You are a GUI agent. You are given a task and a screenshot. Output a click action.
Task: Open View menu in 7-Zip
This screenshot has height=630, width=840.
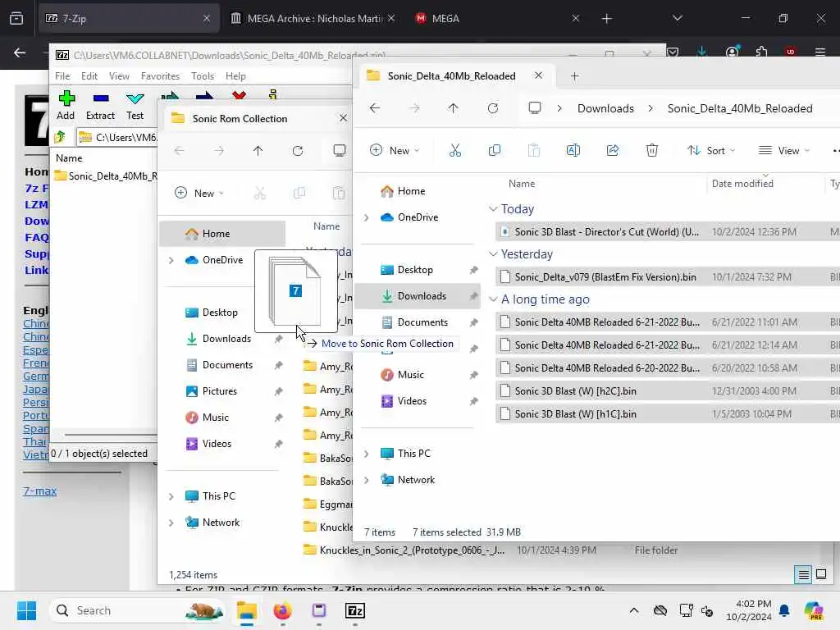point(119,76)
